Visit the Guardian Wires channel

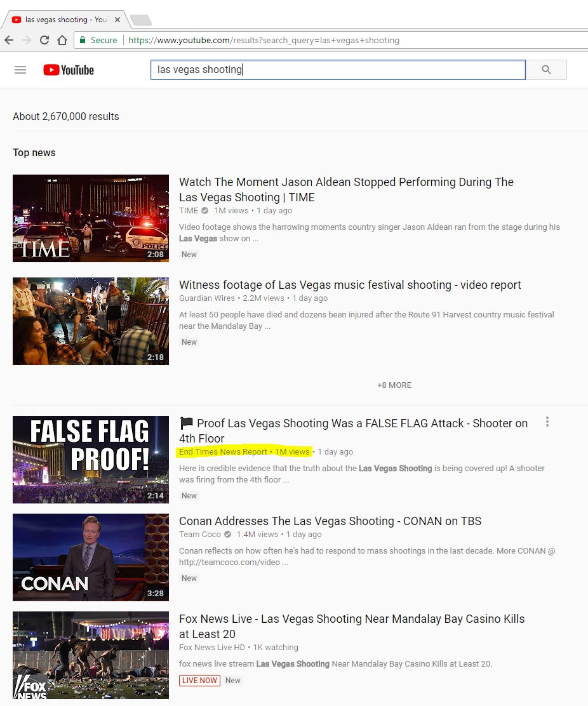coord(206,298)
